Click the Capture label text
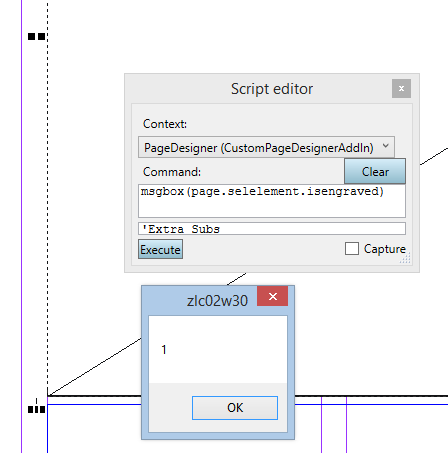Image resolution: width=448 pixels, height=453 pixels. click(x=385, y=249)
